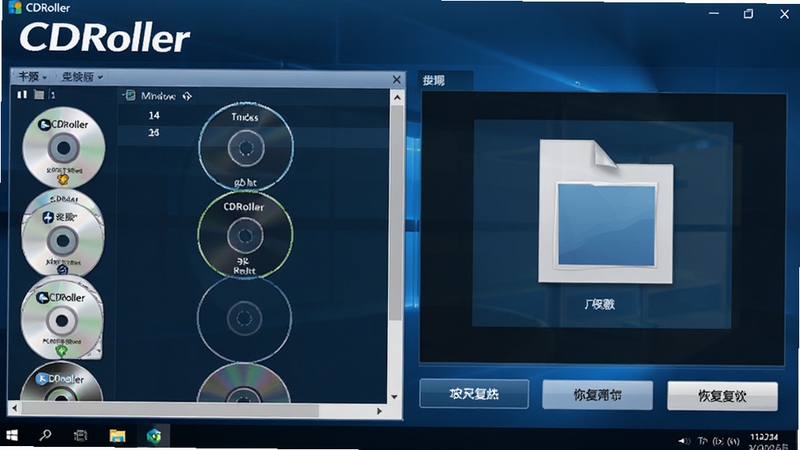Image resolution: width=800 pixels, height=450 pixels.
Task: Click the taskbar clock
Action: 765,441
